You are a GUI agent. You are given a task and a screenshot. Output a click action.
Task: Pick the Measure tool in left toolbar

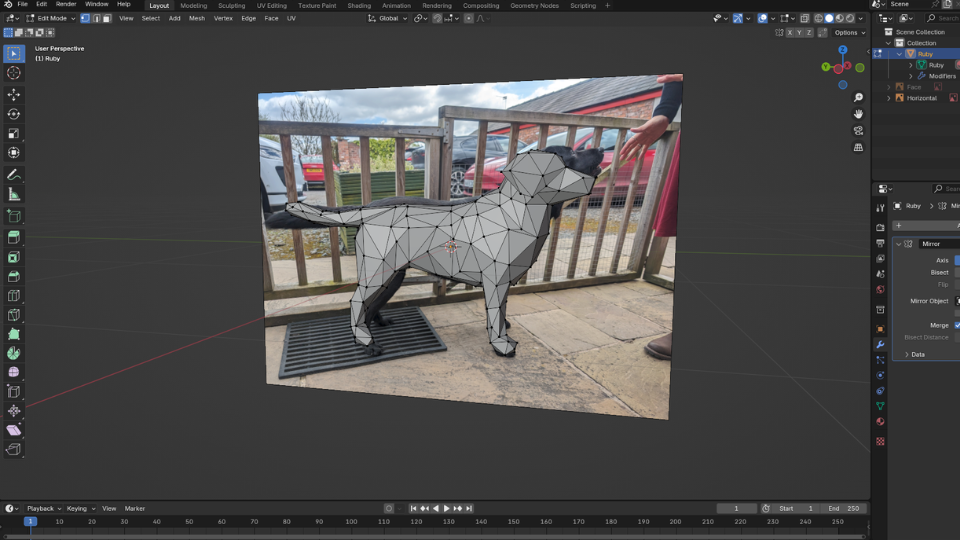coord(14,194)
